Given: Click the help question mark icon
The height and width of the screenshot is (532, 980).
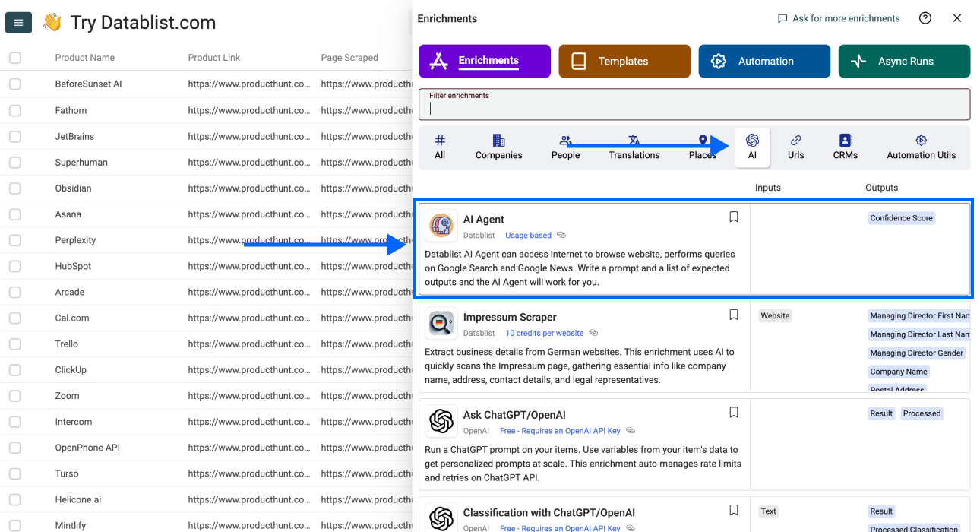Looking at the screenshot, I should pos(925,18).
